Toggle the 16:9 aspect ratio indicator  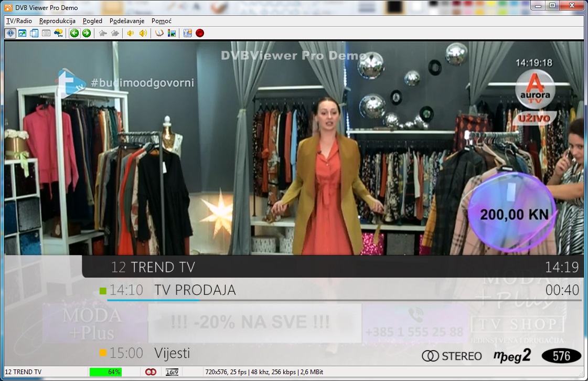click(171, 372)
